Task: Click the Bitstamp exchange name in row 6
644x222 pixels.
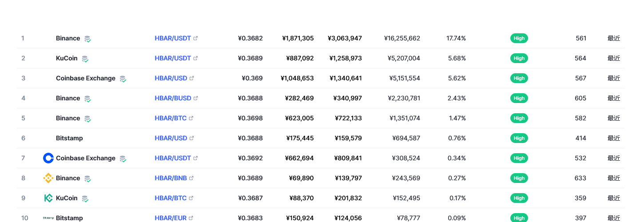Action: pyautogui.click(x=69, y=138)
